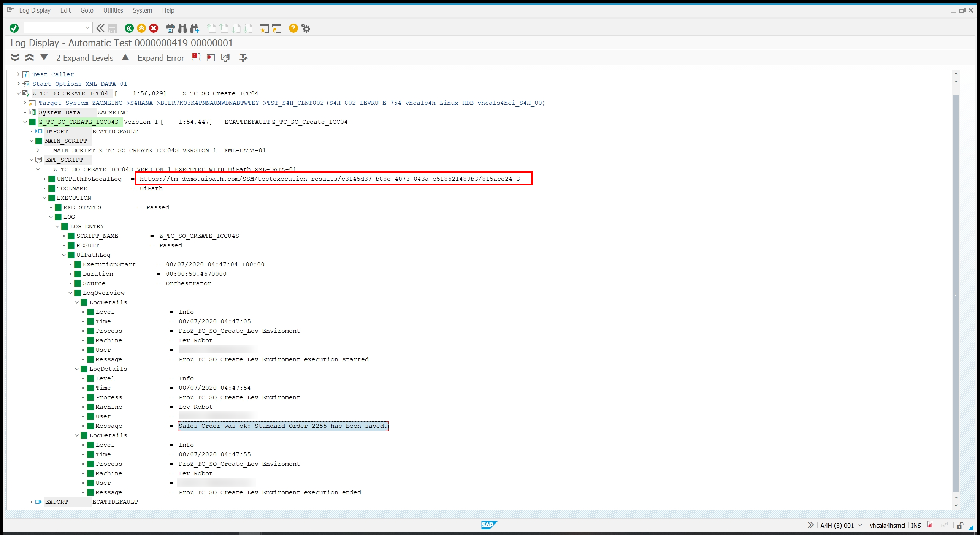
Task: Click the UiPath test execution results URL
Action: pyautogui.click(x=330, y=179)
